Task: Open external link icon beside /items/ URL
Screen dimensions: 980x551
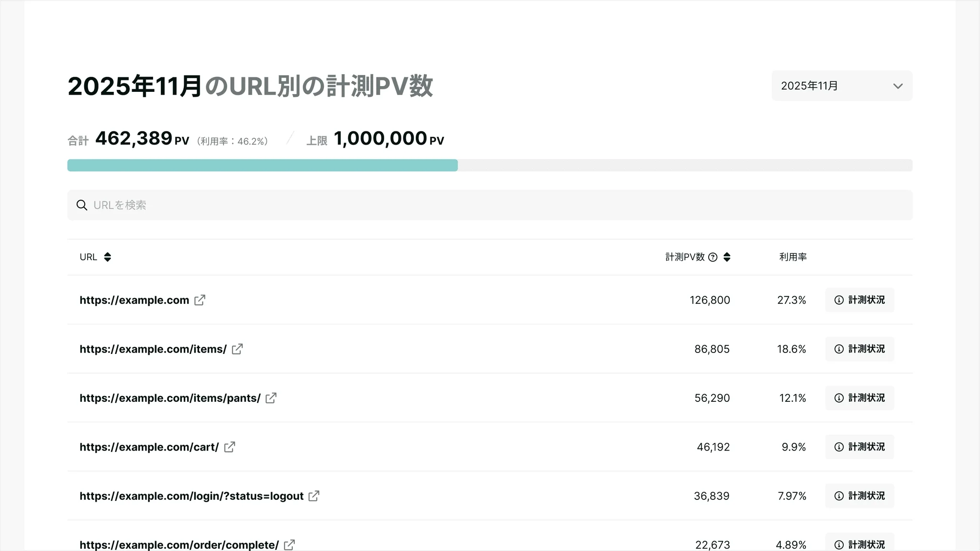Action: point(237,349)
